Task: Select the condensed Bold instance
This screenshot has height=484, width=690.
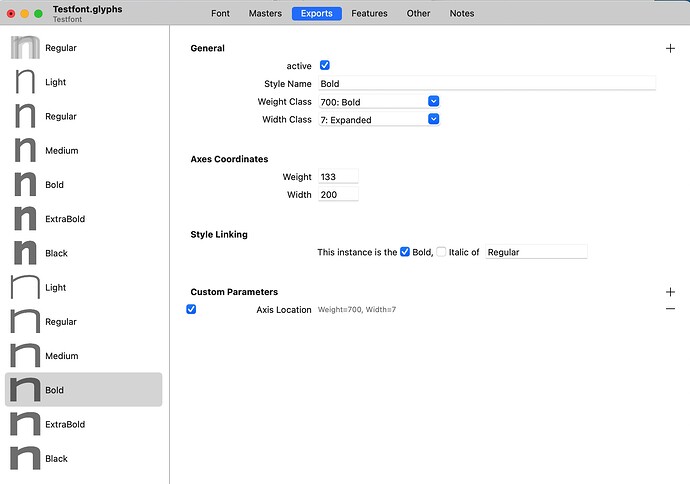Action: click(84, 185)
